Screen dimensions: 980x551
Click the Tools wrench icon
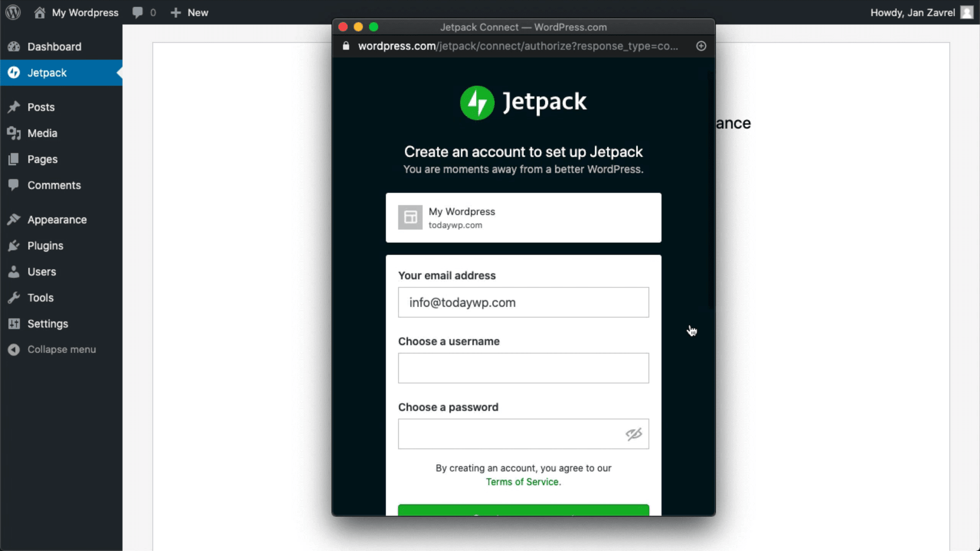14,297
